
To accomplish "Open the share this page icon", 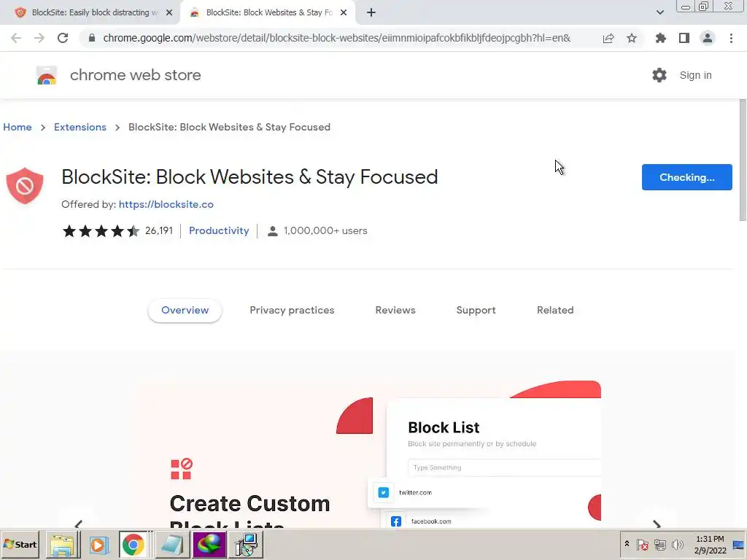I will point(608,38).
